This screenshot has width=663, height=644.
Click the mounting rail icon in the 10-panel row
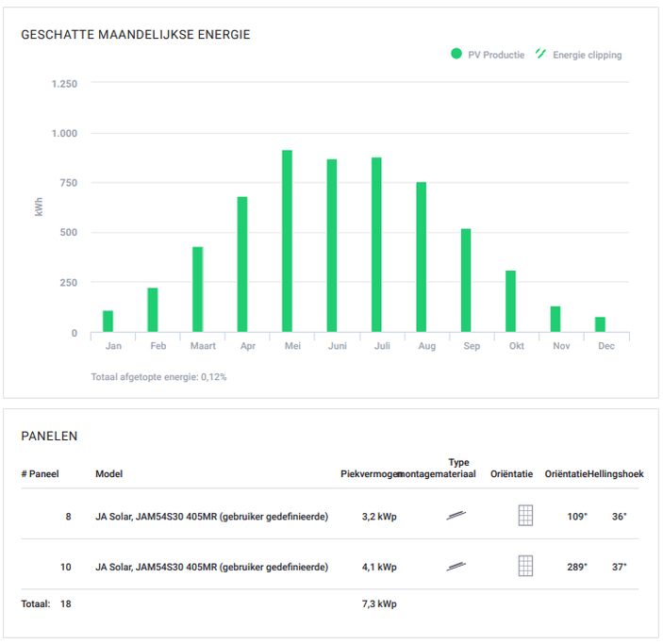click(x=456, y=566)
